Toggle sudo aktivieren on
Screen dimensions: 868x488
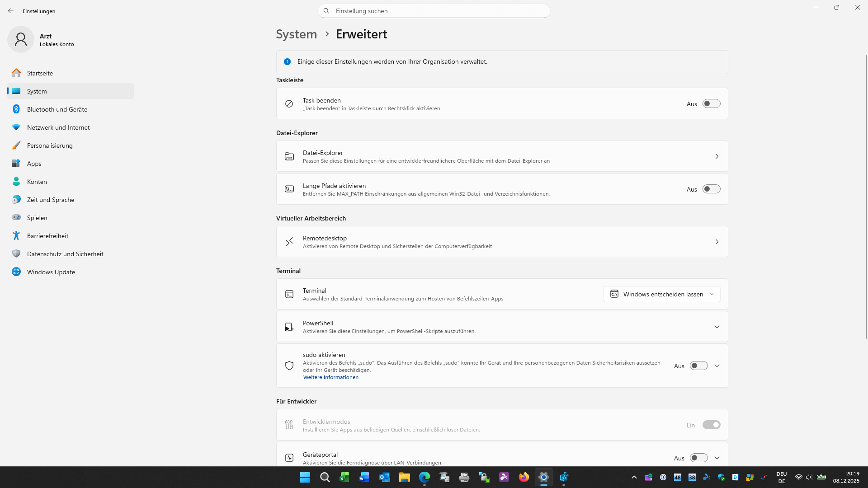[x=698, y=366]
